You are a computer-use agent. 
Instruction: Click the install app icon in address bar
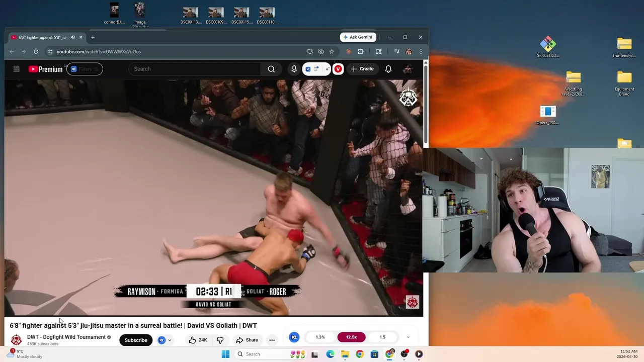(x=310, y=51)
